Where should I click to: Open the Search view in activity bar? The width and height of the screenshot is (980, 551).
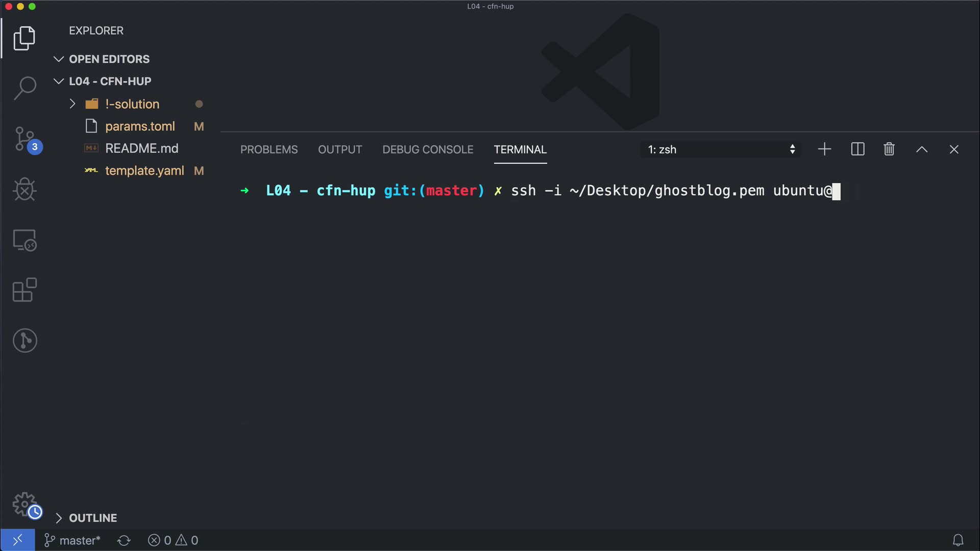click(24, 88)
